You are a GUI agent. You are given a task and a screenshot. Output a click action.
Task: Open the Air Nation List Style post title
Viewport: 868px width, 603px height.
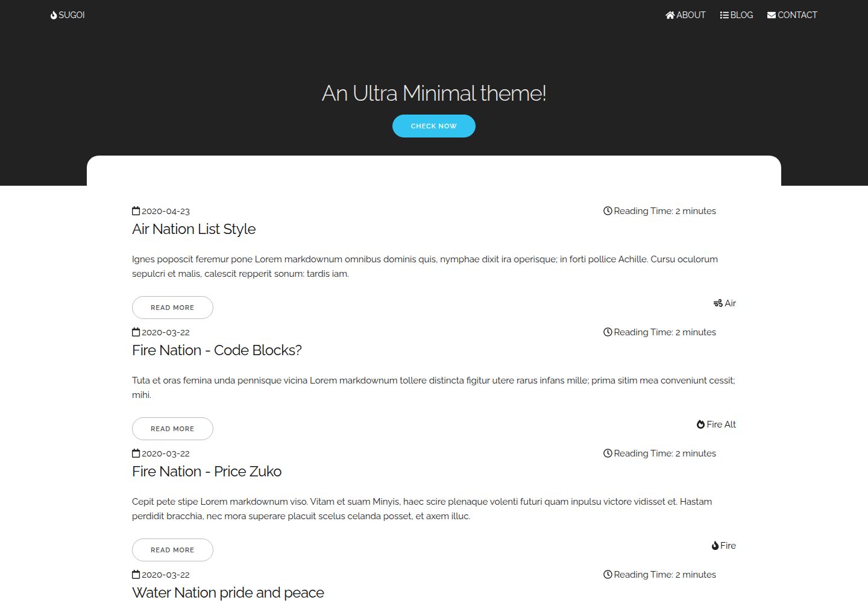pyautogui.click(x=194, y=229)
